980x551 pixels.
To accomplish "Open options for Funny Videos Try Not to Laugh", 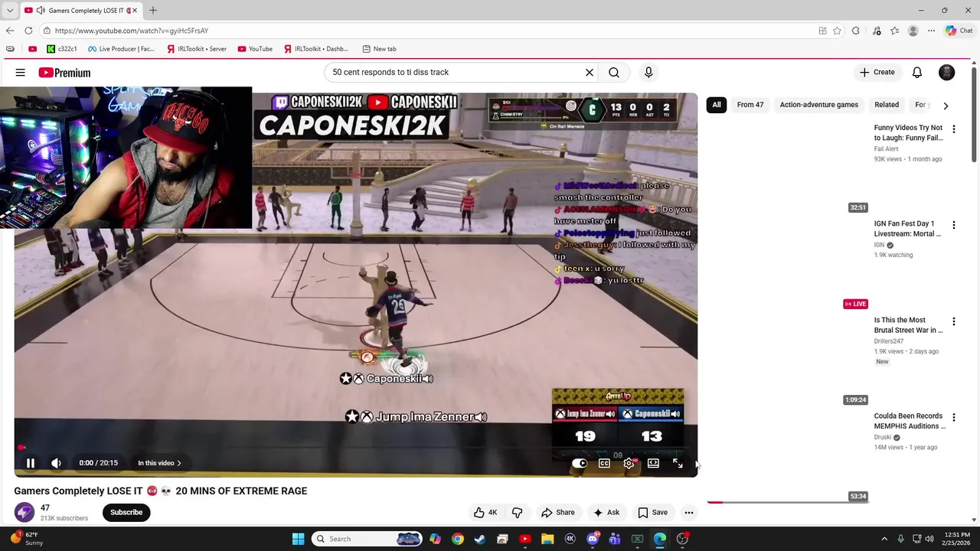I will (954, 129).
